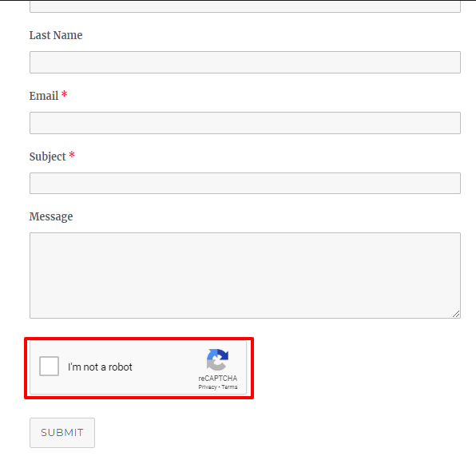Click the Email field label
Viewport: 476px width, 460px height.
[x=44, y=96]
